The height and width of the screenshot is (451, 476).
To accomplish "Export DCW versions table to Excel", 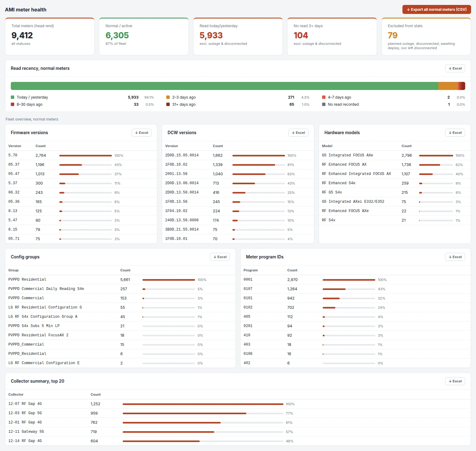I will click(x=298, y=133).
